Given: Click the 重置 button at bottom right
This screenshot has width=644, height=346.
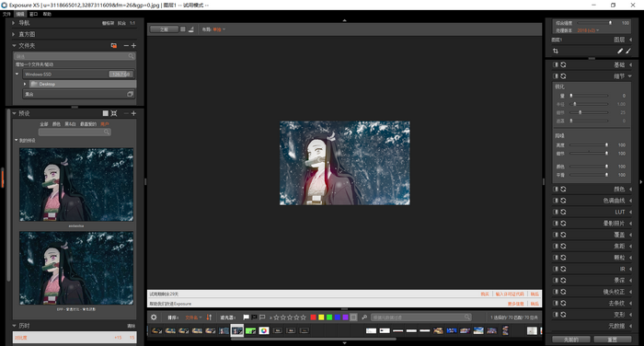Looking at the screenshot, I should [x=613, y=340].
